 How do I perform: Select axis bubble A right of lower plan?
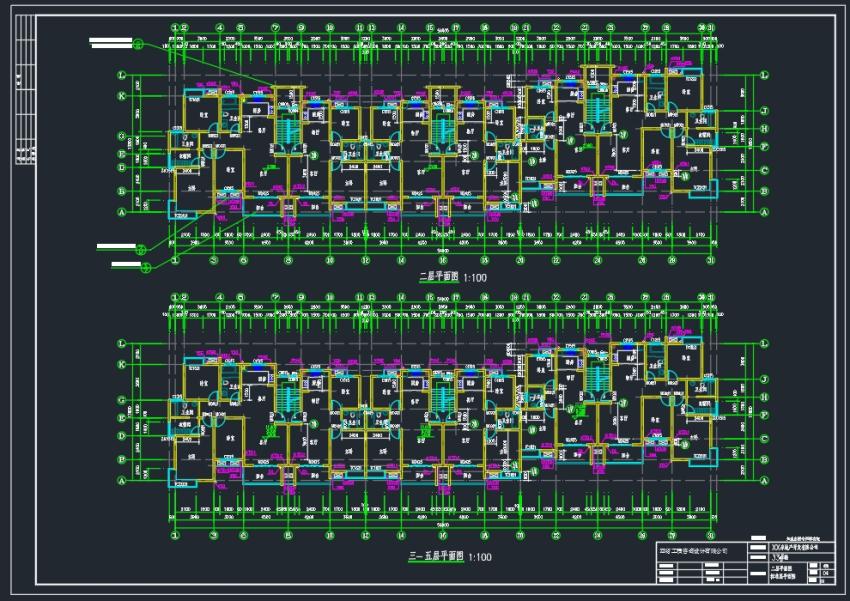765,481
